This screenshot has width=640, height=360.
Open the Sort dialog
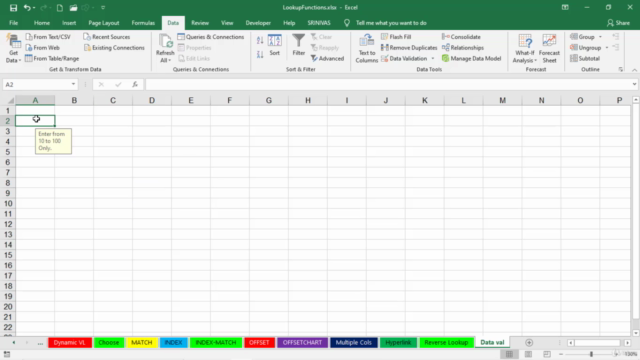pos(275,45)
